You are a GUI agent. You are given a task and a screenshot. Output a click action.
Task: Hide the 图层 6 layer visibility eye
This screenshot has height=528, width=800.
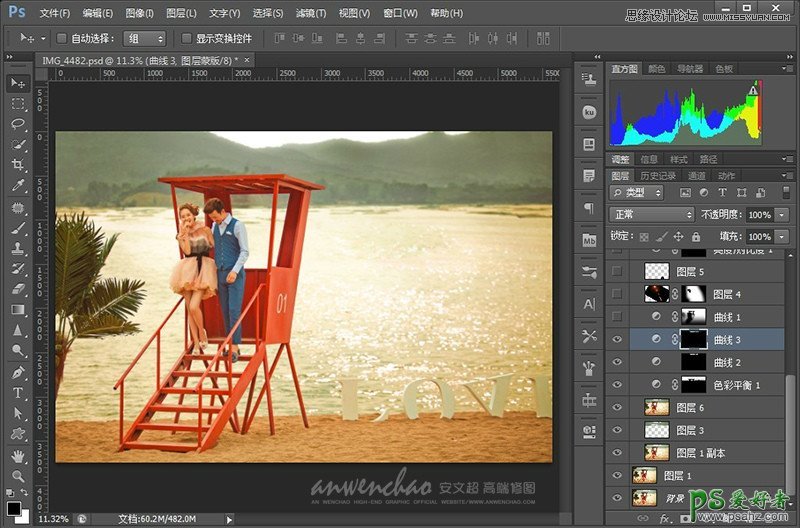[617, 407]
